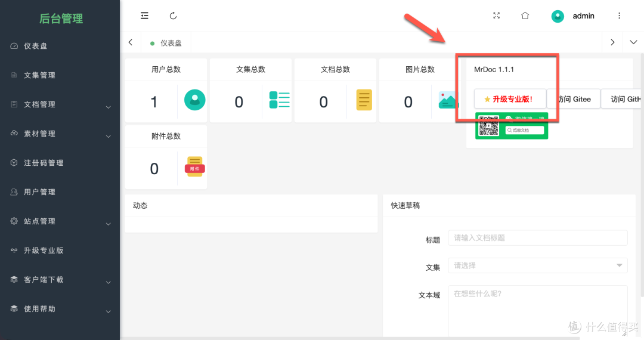The width and height of the screenshot is (644, 340).
Task: Click the 动态 panel heading
Action: [x=140, y=205]
